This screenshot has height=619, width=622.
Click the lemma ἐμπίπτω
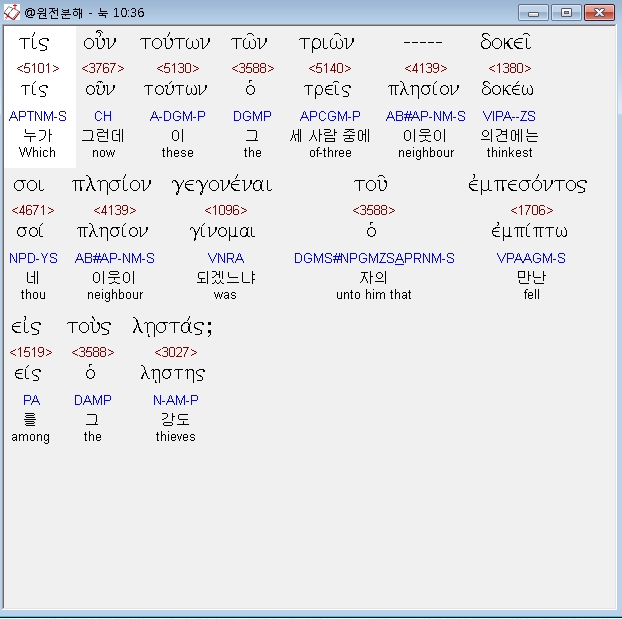click(529, 231)
